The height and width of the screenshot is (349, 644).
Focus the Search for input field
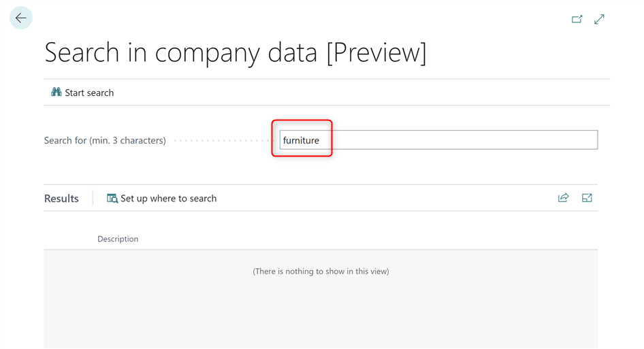(x=438, y=140)
